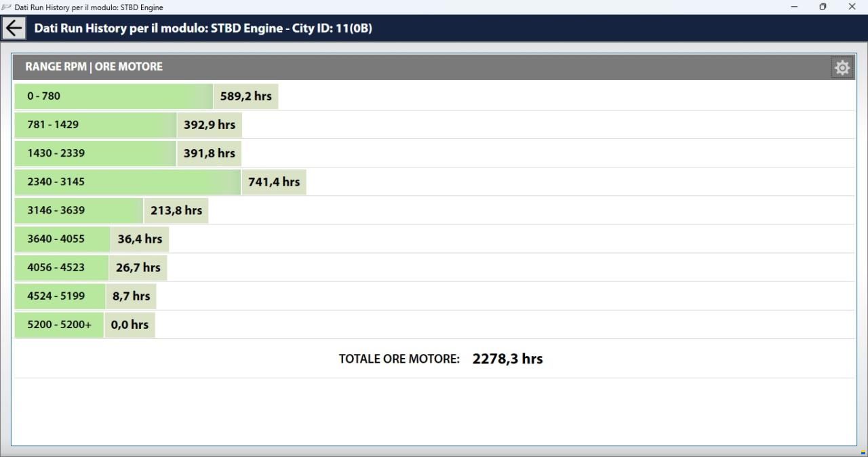Open the gear settings icon
868x457 pixels.
(842, 67)
